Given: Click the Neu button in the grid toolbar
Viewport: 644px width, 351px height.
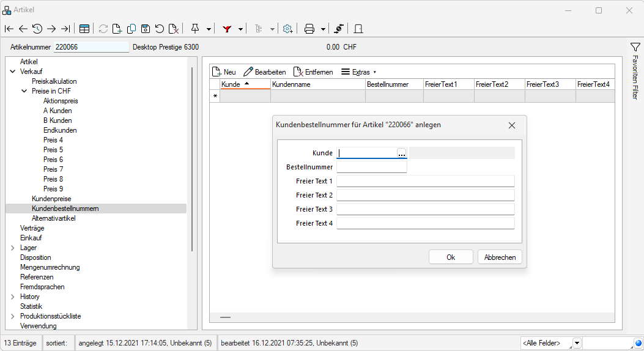Looking at the screenshot, I should 224,72.
